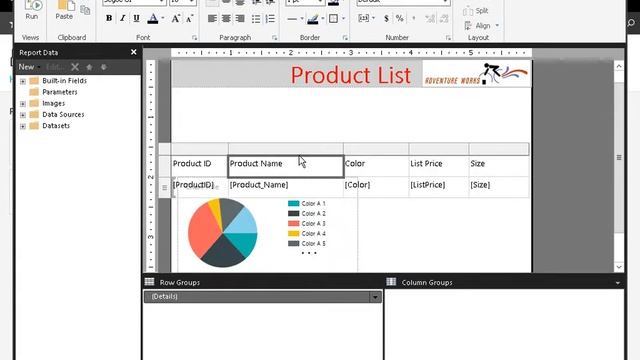The width and height of the screenshot is (640, 360).
Task: Select the Product Name header cell
Action: (x=286, y=166)
